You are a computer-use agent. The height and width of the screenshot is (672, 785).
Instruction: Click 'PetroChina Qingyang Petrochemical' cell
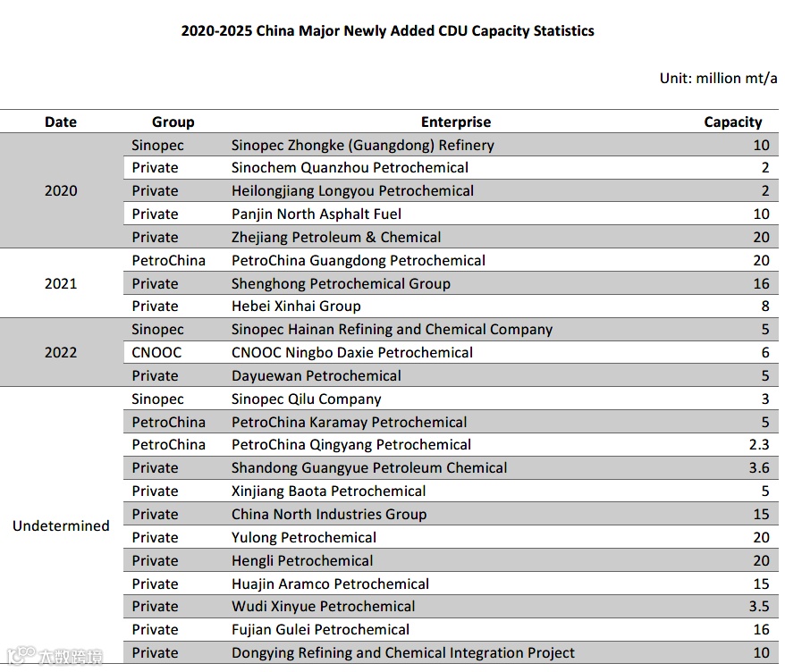(351, 445)
